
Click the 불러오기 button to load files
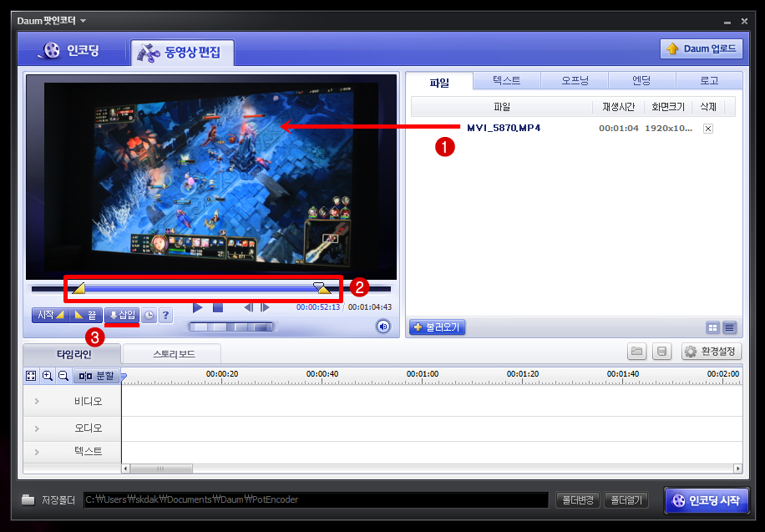click(437, 327)
